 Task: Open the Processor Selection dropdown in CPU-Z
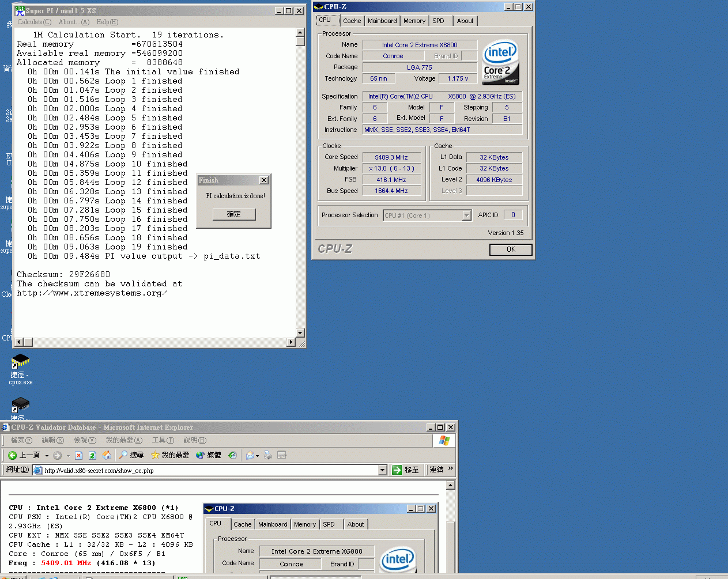[x=466, y=215]
